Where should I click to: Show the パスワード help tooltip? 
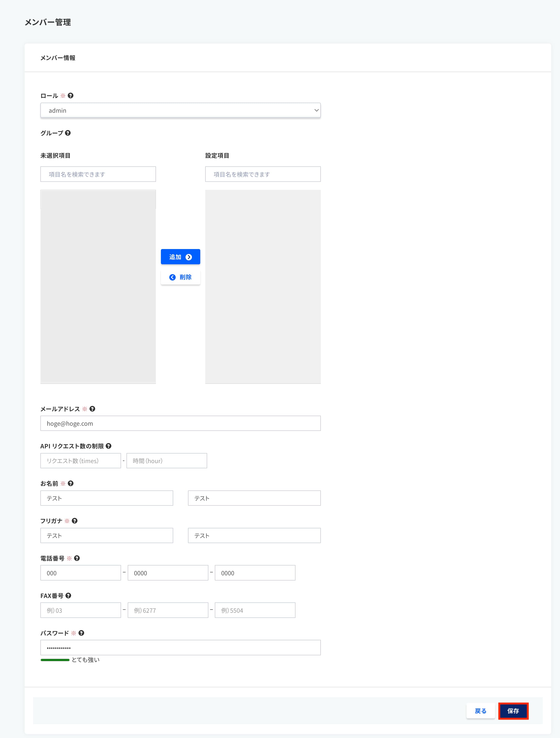click(x=82, y=633)
